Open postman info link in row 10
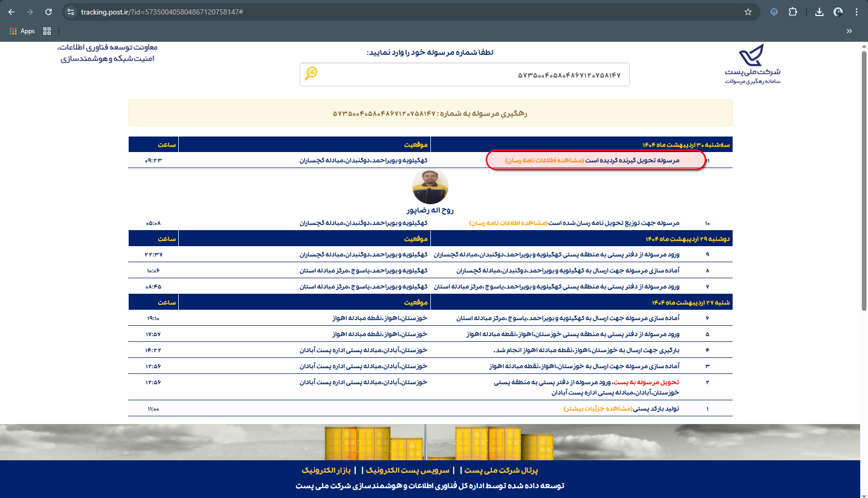The height and width of the screenshot is (498, 868). pyautogui.click(x=508, y=223)
